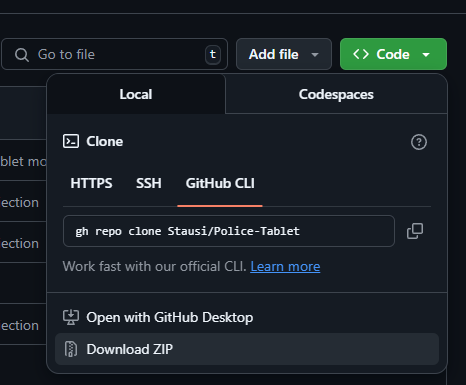466x385 pixels.
Task: Click Download ZIP
Action: [x=247, y=349]
